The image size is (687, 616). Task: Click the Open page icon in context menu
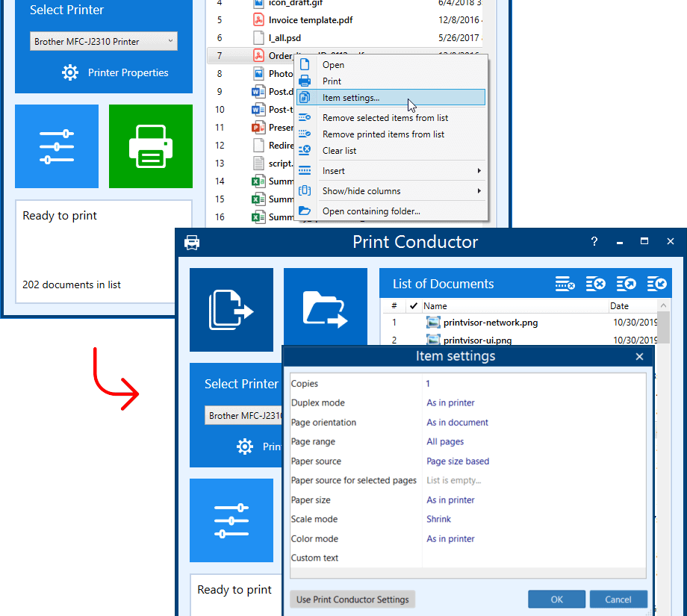pyautogui.click(x=305, y=64)
